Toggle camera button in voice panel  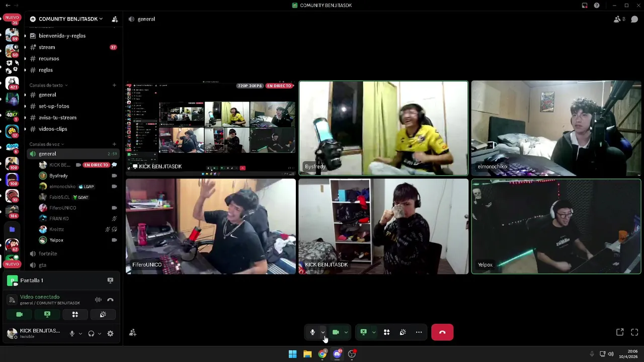tap(19, 314)
